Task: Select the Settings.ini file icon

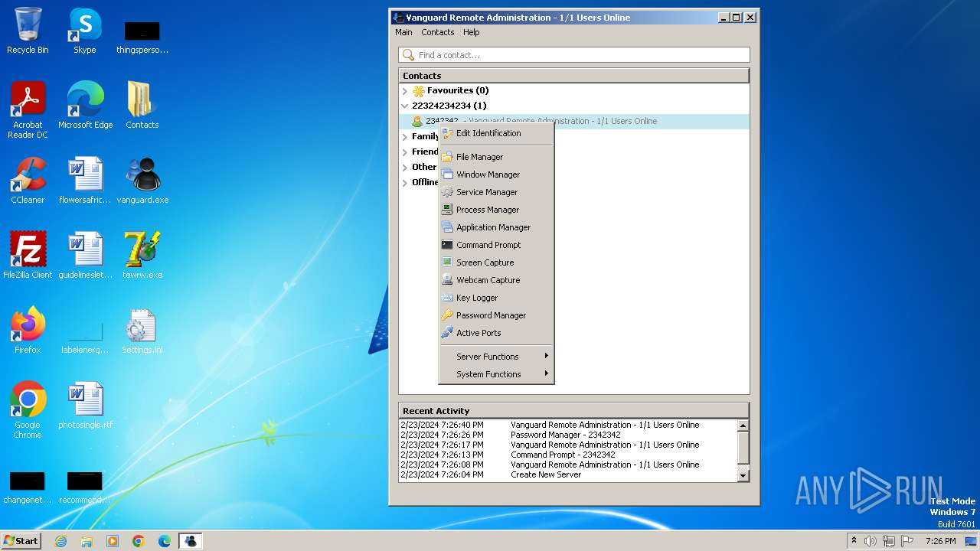Action: pyautogui.click(x=142, y=331)
